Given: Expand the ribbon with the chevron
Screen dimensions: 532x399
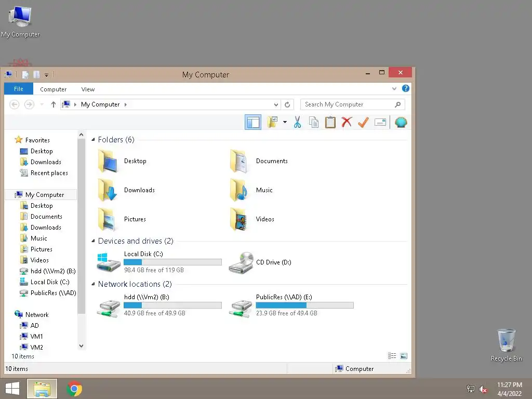Looking at the screenshot, I should click(394, 88).
